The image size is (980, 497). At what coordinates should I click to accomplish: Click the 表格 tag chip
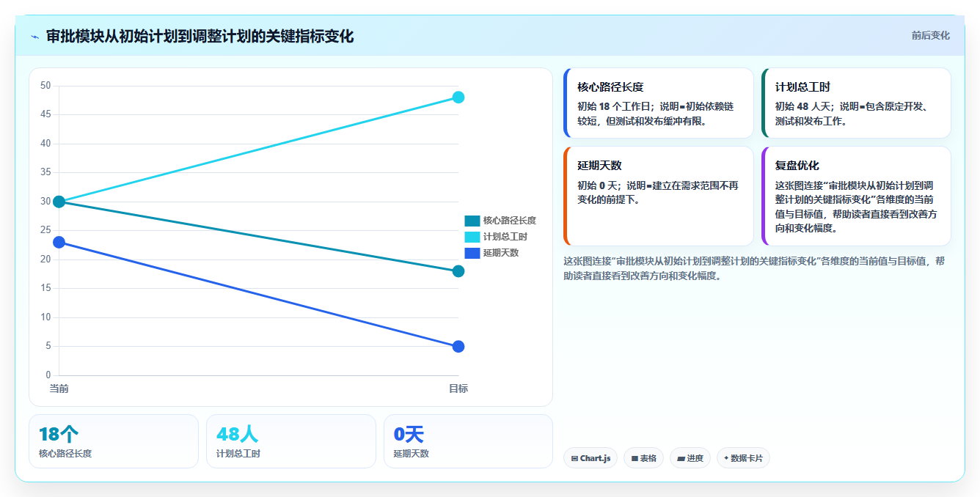coord(643,458)
